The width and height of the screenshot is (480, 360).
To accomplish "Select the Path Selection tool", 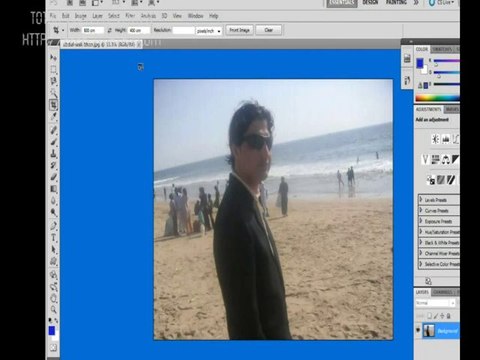I will [x=53, y=249].
